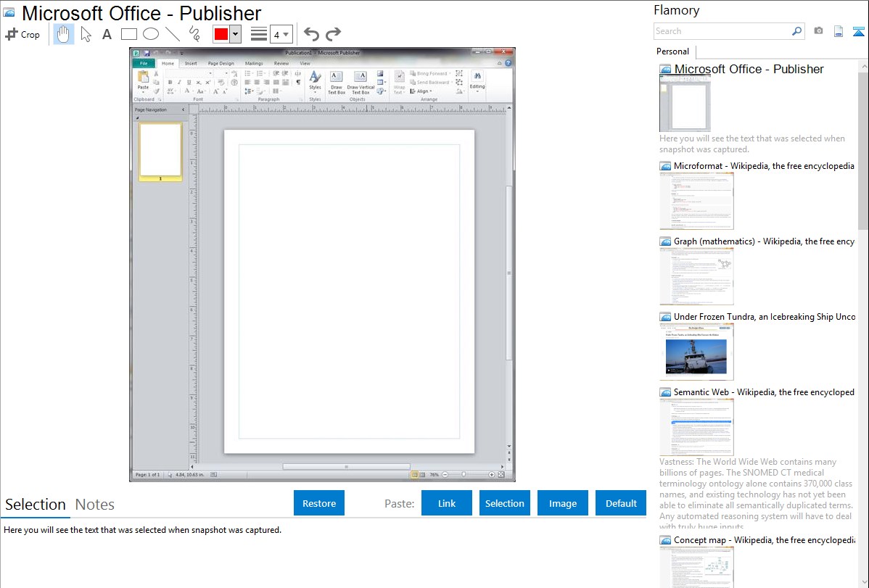Select the Graph (mathematics) thumbnail
Image resolution: width=869 pixels, height=588 pixels.
click(x=696, y=276)
